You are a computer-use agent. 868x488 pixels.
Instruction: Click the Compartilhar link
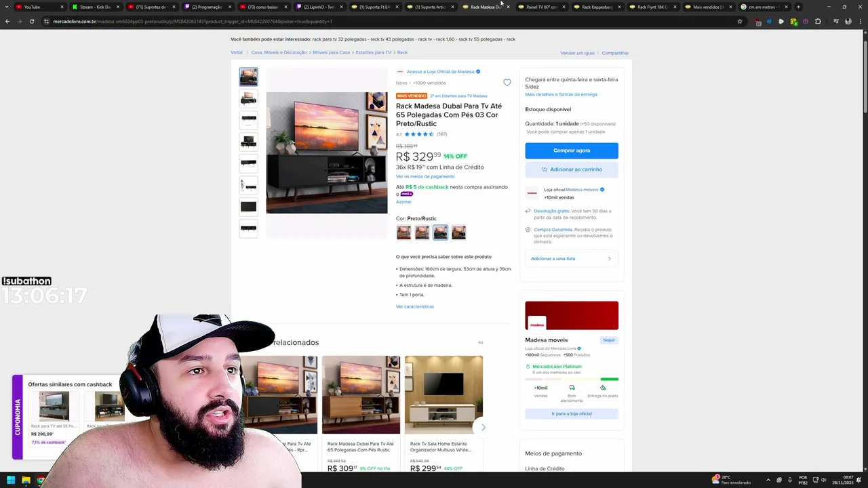(615, 53)
